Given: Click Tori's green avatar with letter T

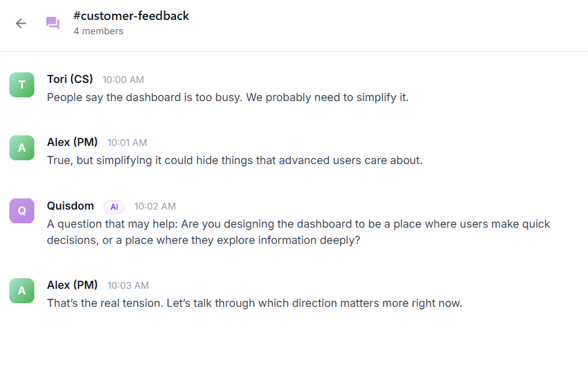Looking at the screenshot, I should (x=21, y=84).
